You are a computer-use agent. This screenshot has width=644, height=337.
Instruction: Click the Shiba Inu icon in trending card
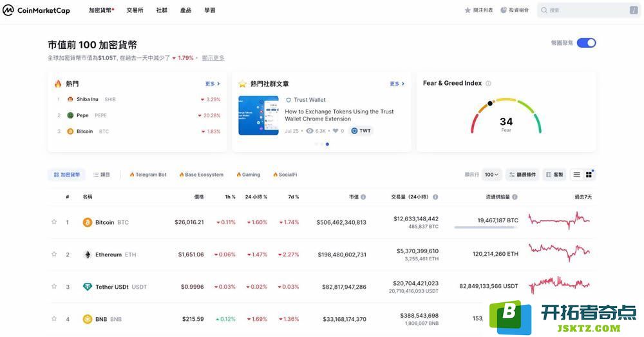click(70, 99)
